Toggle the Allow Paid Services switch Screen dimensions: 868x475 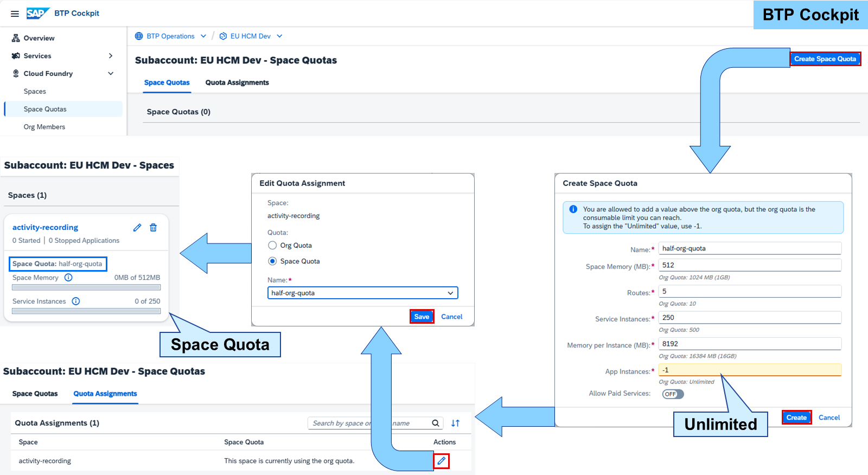pos(673,394)
